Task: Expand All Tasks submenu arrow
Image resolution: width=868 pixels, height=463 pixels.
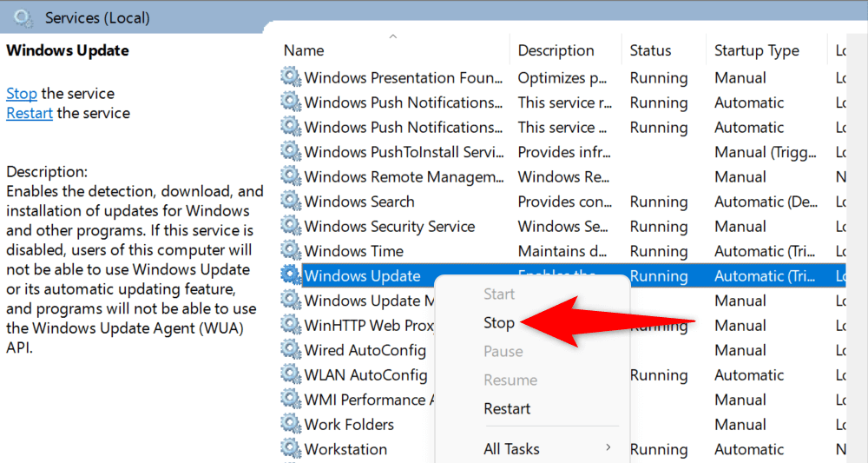Action: [x=608, y=447]
